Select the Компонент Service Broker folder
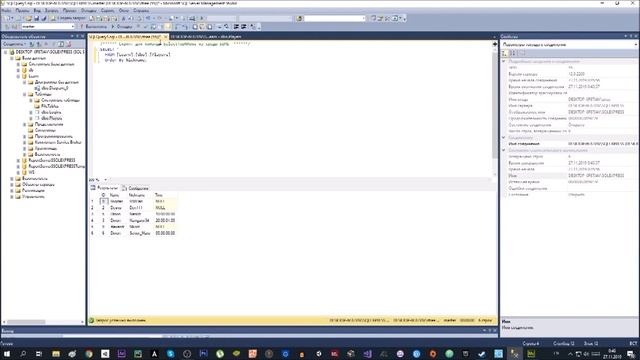This screenshot has height=360, width=640. 58,142
